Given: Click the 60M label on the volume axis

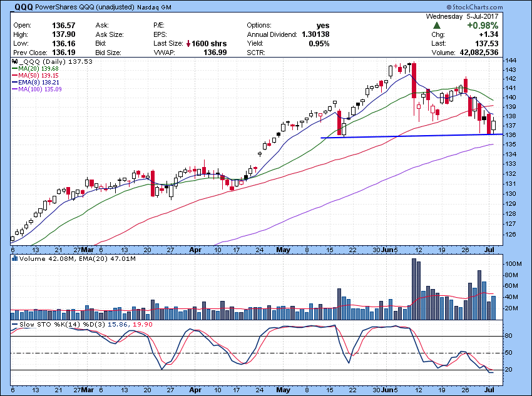Looking at the screenshot, I should [511, 286].
